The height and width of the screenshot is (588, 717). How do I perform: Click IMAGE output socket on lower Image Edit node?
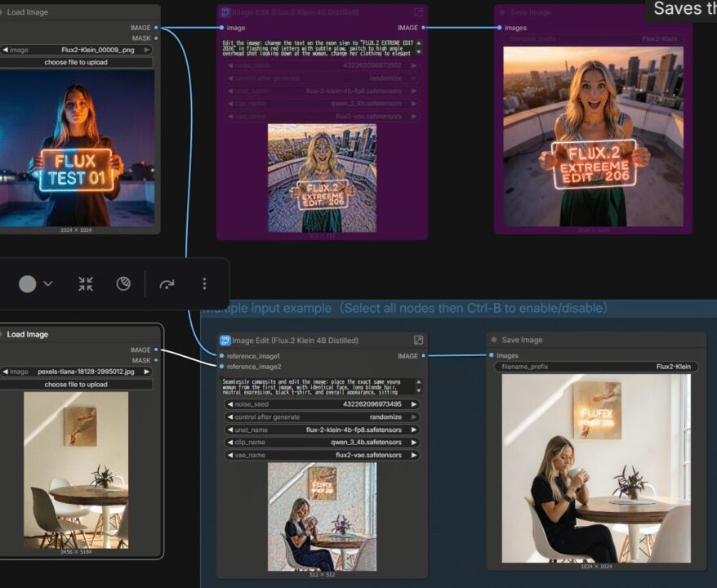point(424,356)
